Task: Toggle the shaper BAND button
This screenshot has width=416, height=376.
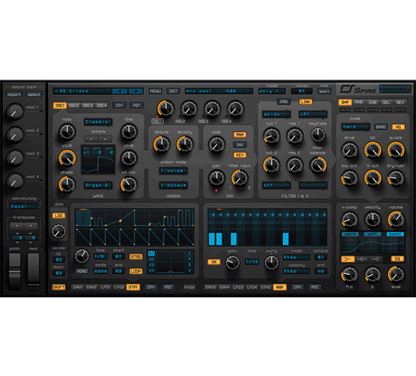Action: (x=381, y=127)
